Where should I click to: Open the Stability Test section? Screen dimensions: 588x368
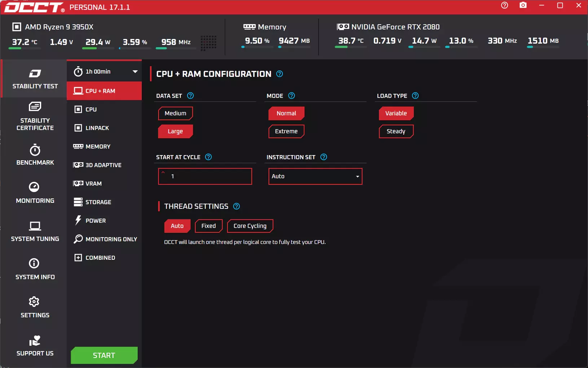coord(35,79)
